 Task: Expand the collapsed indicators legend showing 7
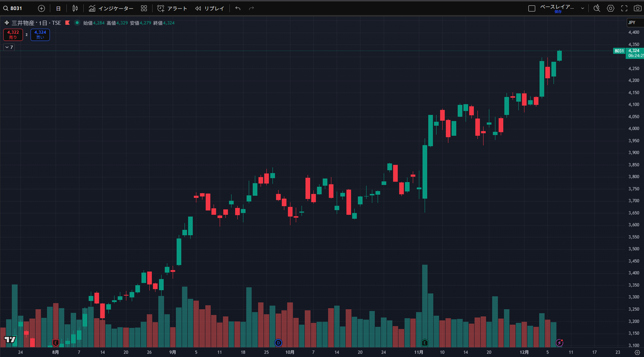click(x=9, y=47)
